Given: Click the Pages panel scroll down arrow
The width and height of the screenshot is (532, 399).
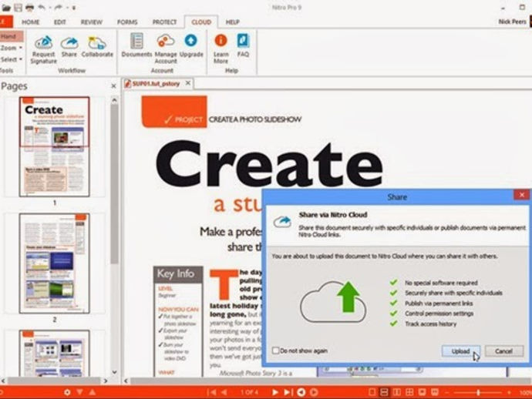Looking at the screenshot, I should click(114, 372).
